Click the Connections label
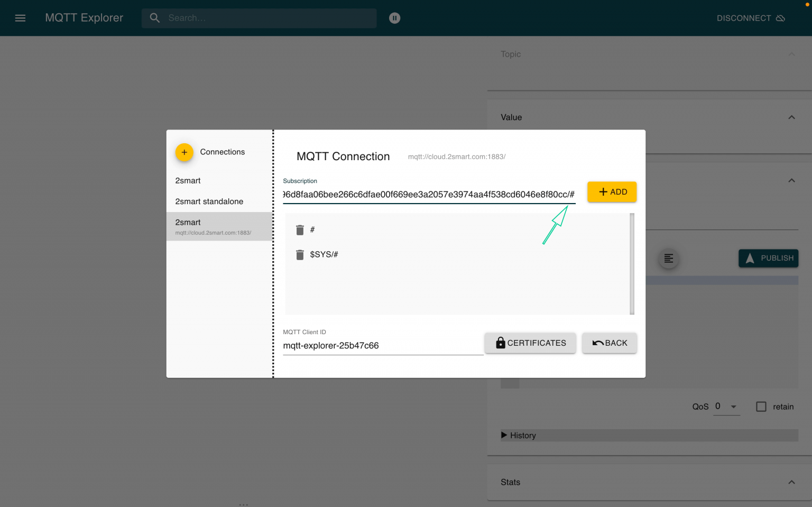812x507 pixels. tap(223, 152)
